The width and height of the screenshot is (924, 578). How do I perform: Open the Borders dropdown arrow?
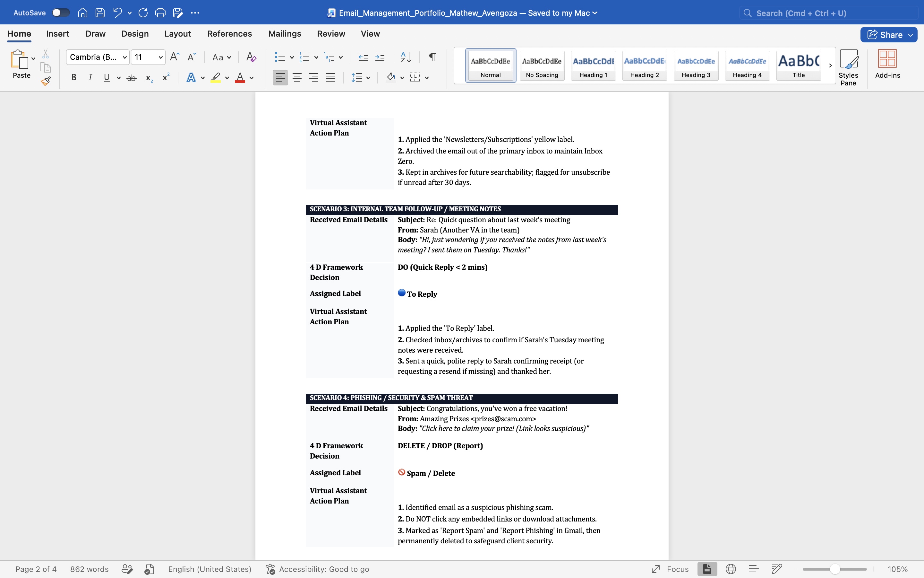tap(427, 78)
